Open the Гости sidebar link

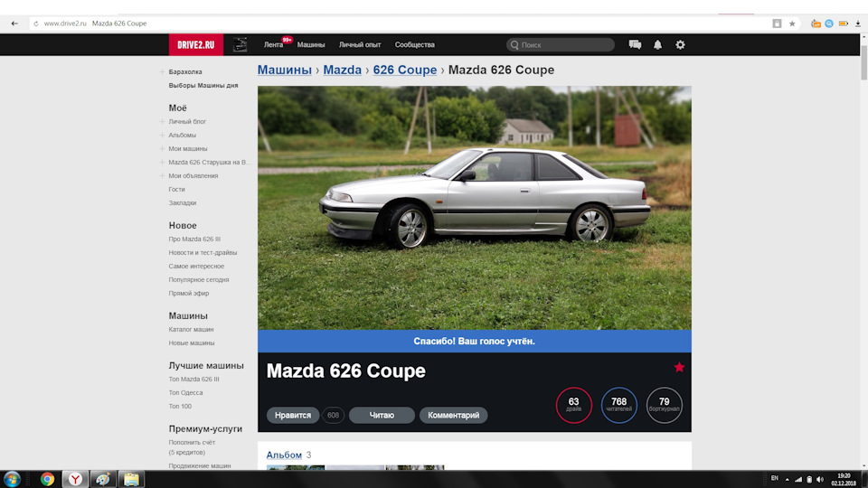point(176,189)
